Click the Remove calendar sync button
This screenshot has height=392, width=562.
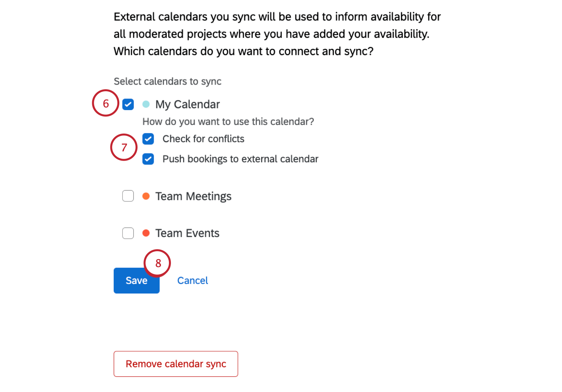[176, 364]
